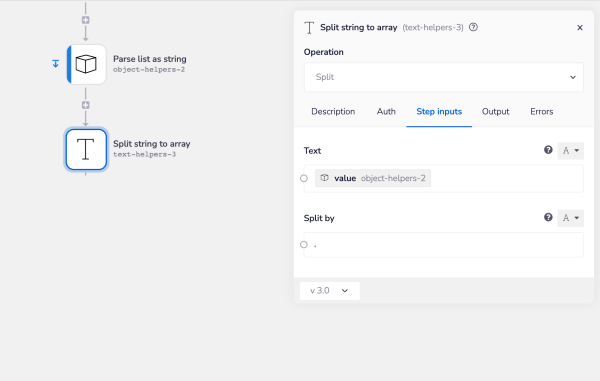Image resolution: width=600 pixels, height=381 pixels.
Task: Open the type selector for the Text field
Action: point(571,150)
